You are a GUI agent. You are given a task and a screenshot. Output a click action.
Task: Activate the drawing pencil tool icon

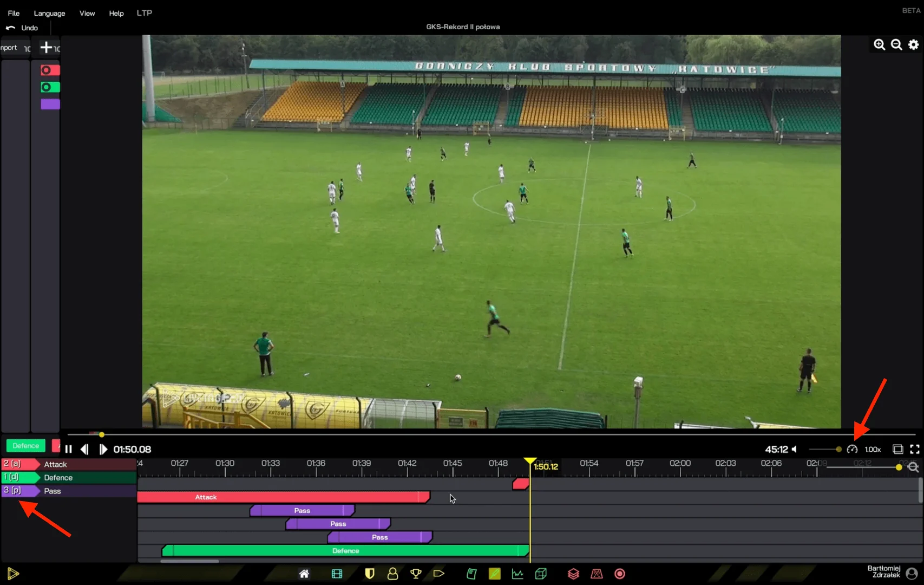click(494, 574)
